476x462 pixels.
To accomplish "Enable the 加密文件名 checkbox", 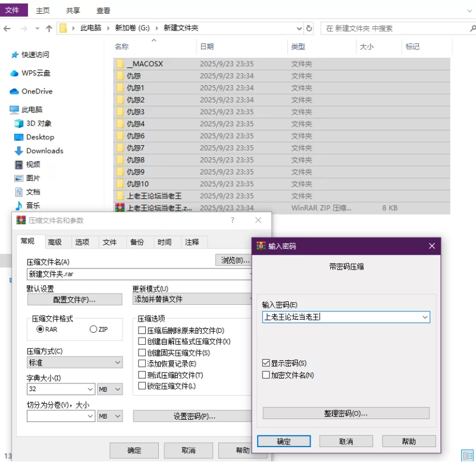I will (x=266, y=375).
